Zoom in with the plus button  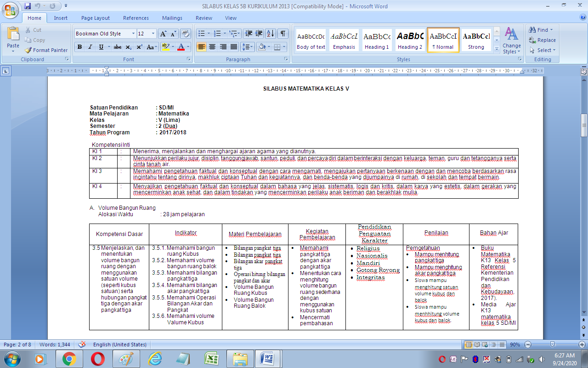tap(582, 345)
